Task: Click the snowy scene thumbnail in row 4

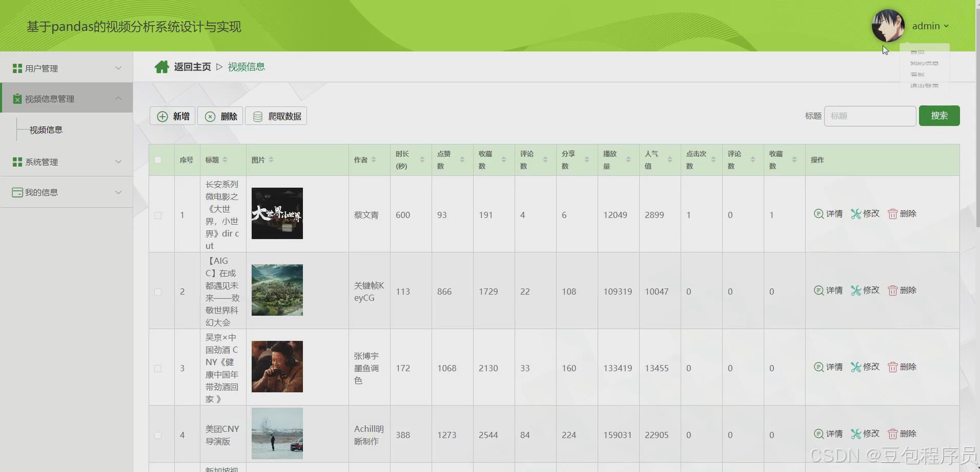Action: point(277,434)
